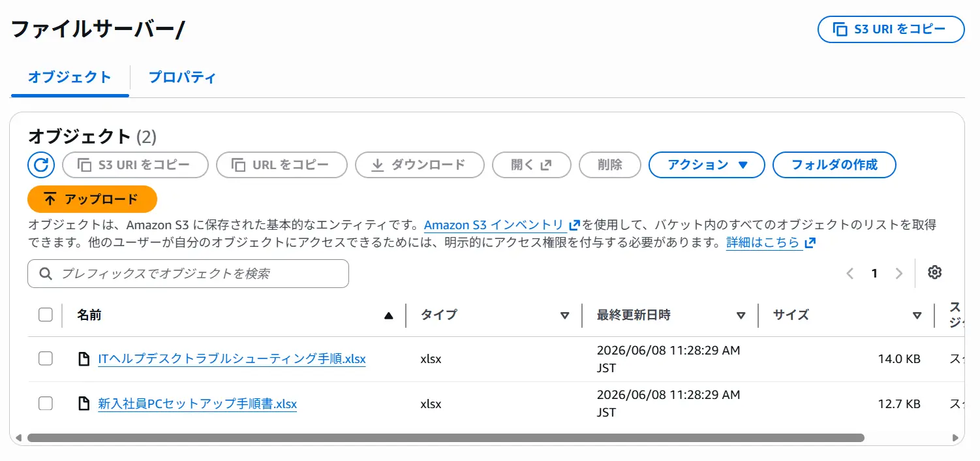Open ITヘルプデスクトラブルシューティング手順.xlsx file link
Image resolution: width=980 pixels, height=461 pixels.
(232, 359)
